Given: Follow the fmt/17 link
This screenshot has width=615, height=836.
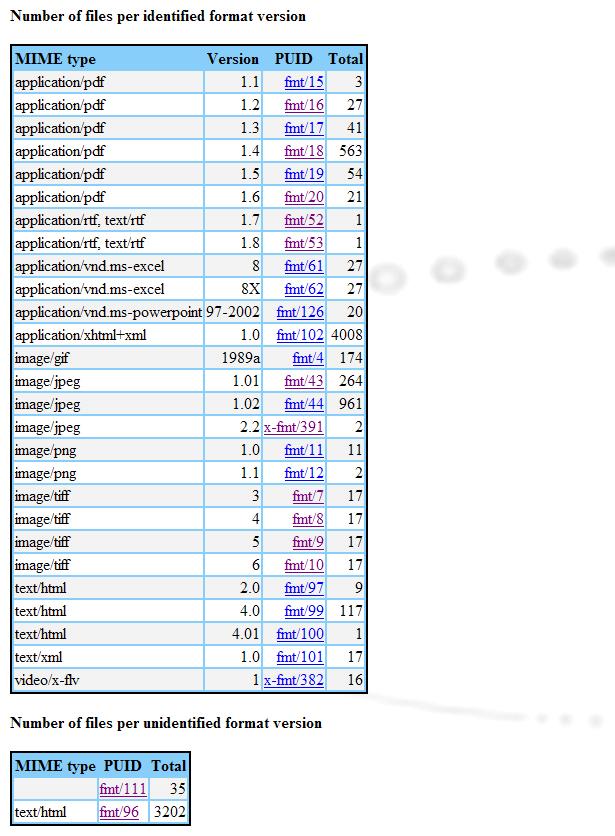Looking at the screenshot, I should (x=304, y=128).
